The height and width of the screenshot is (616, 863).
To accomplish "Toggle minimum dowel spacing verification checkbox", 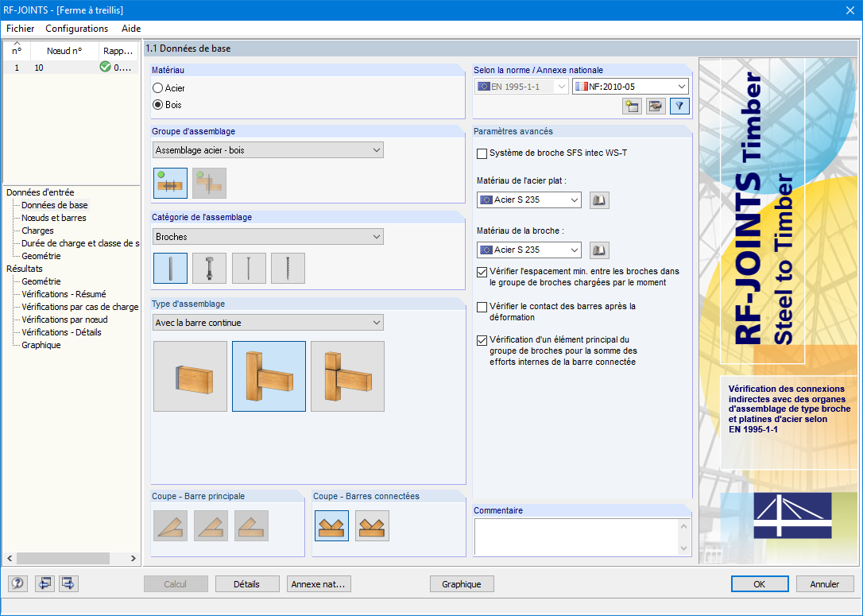I will (x=482, y=272).
